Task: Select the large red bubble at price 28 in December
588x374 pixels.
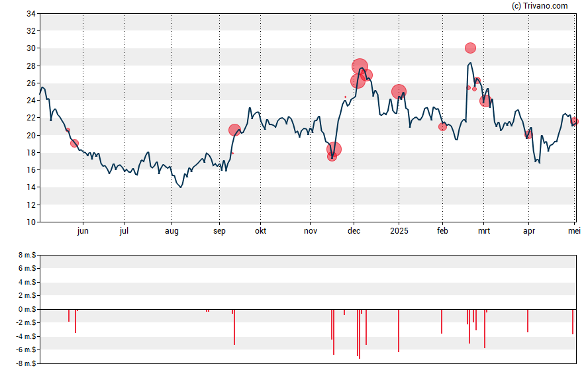Action: [360, 67]
